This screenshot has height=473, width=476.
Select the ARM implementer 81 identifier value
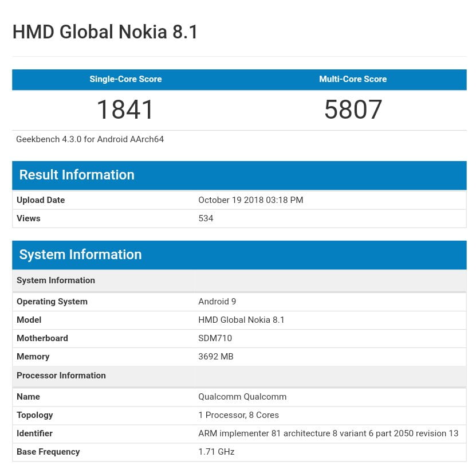(328, 433)
